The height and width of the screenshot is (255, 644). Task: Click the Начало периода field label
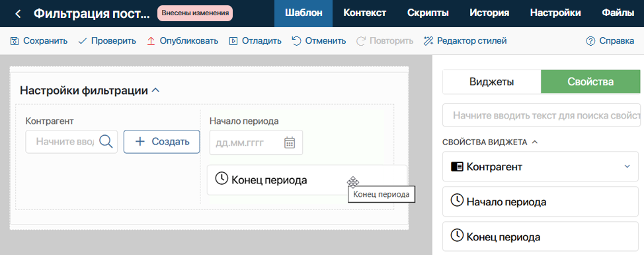pos(244,121)
